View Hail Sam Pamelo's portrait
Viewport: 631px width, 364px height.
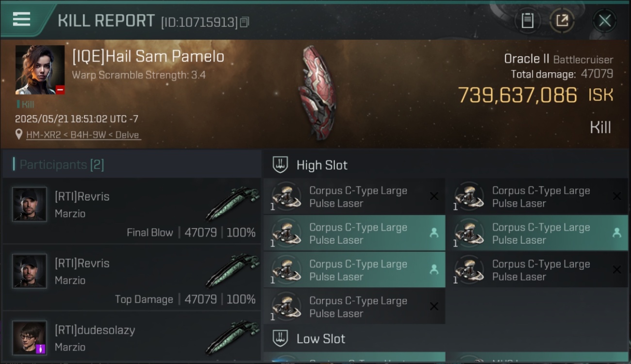pyautogui.click(x=40, y=69)
